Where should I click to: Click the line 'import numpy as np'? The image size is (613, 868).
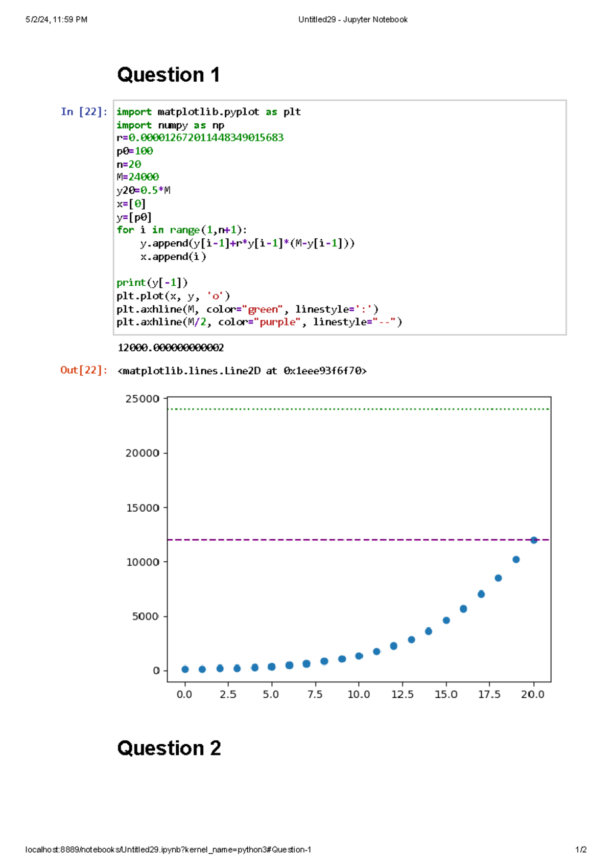(x=170, y=125)
